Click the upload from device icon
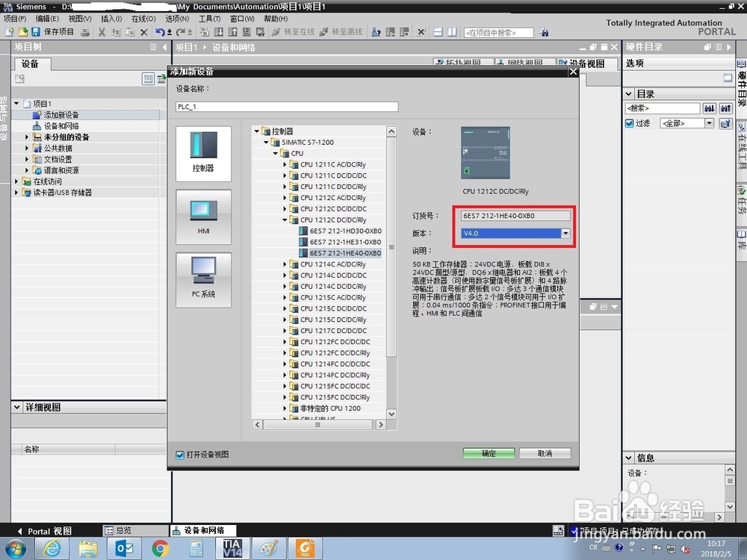 [232, 32]
